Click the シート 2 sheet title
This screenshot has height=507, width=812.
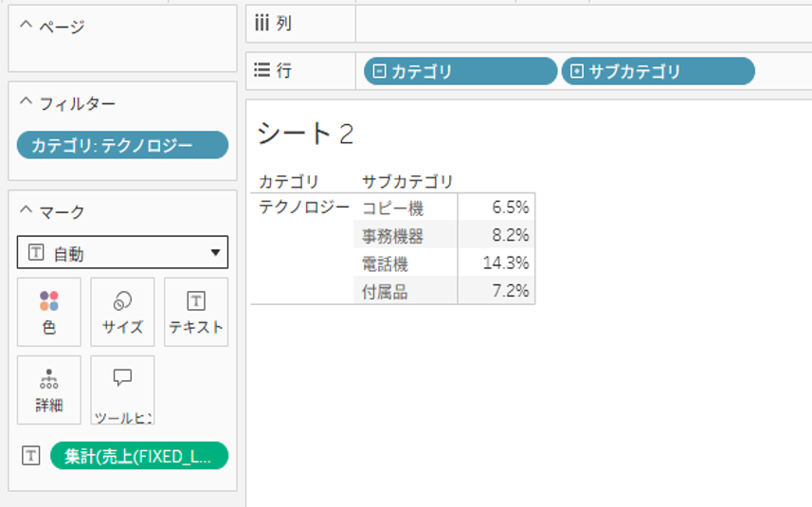click(305, 134)
